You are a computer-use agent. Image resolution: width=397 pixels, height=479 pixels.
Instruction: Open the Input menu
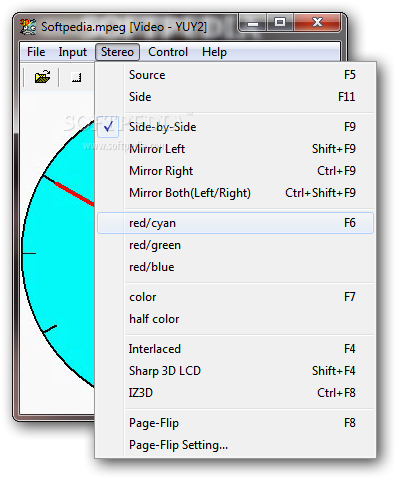click(72, 52)
